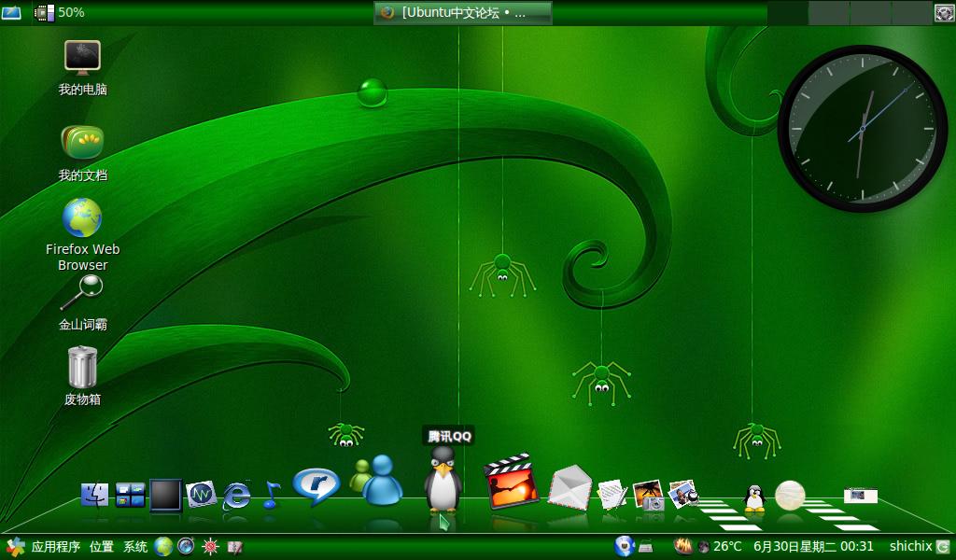Image resolution: width=956 pixels, height=560 pixels.
Task: Open the 26°C weather applet
Action: tap(720, 547)
